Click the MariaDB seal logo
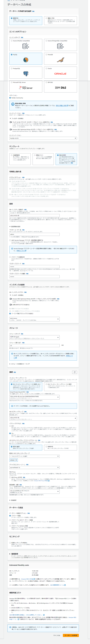90x644 pixels. click(x=60, y=60)
